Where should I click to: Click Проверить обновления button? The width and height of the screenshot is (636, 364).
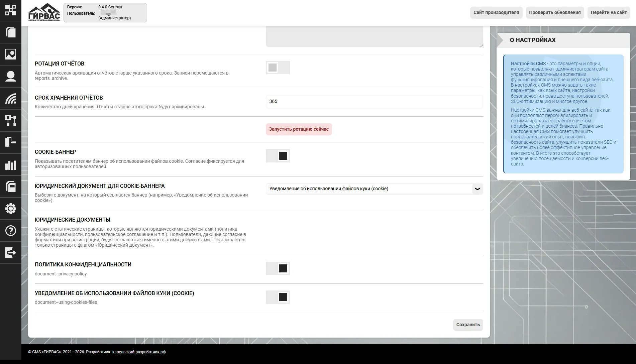pyautogui.click(x=555, y=13)
